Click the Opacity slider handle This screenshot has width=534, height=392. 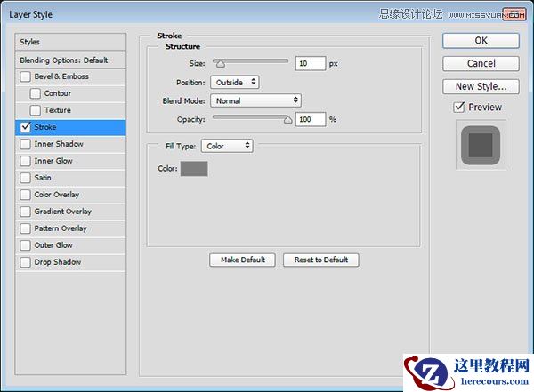[x=287, y=120]
